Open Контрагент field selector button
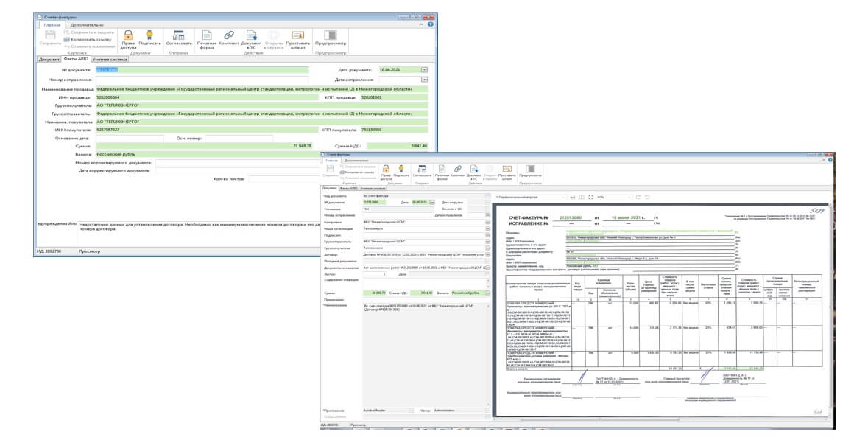This screenshot has height=440, width=868. pyautogui.click(x=487, y=223)
